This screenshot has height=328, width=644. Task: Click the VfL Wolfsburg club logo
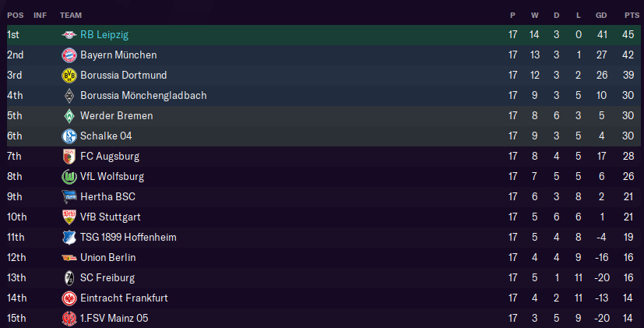(x=69, y=177)
